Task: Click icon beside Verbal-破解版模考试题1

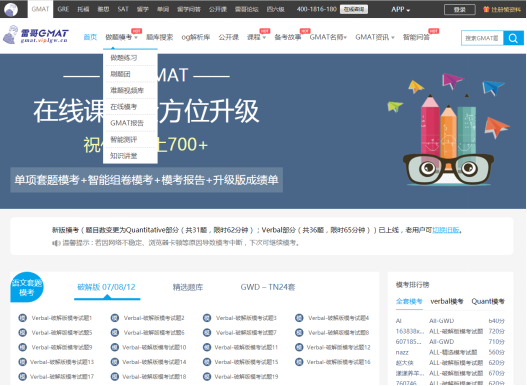Action: (23, 318)
